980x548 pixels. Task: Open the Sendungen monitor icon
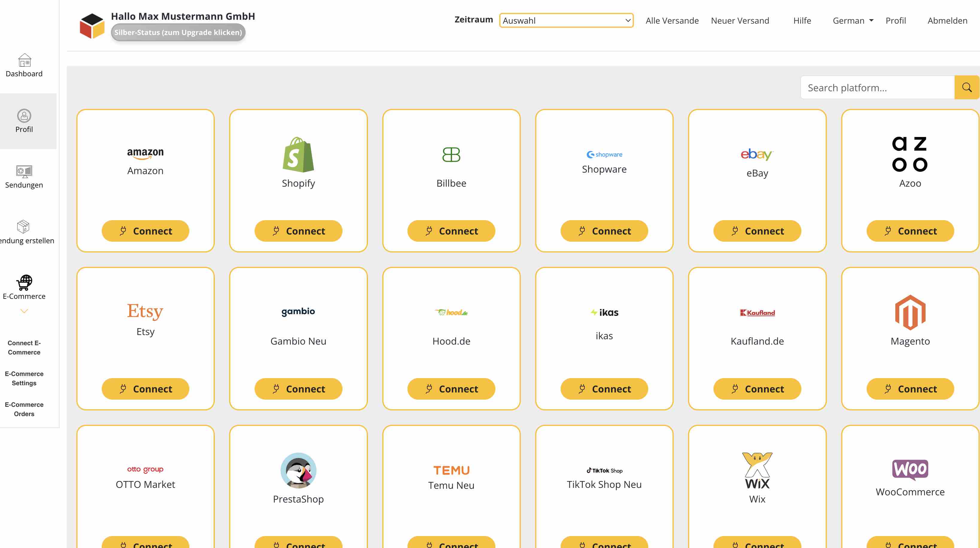tap(24, 171)
